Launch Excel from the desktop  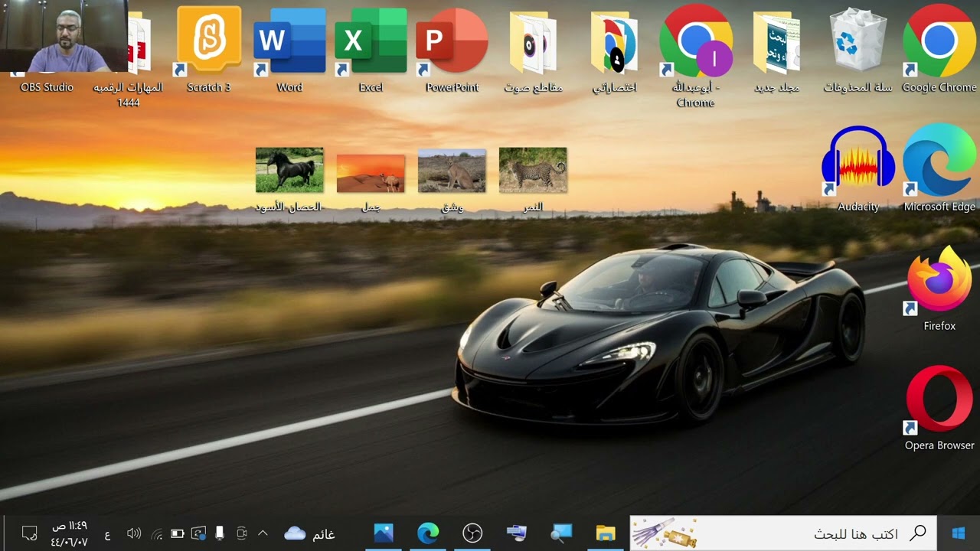371,49
